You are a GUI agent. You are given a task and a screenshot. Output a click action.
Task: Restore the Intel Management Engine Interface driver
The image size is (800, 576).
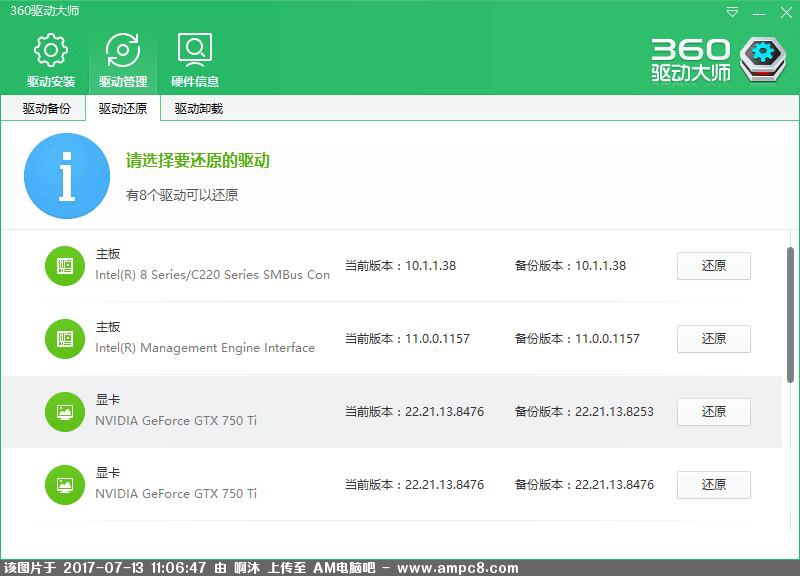[x=714, y=339]
